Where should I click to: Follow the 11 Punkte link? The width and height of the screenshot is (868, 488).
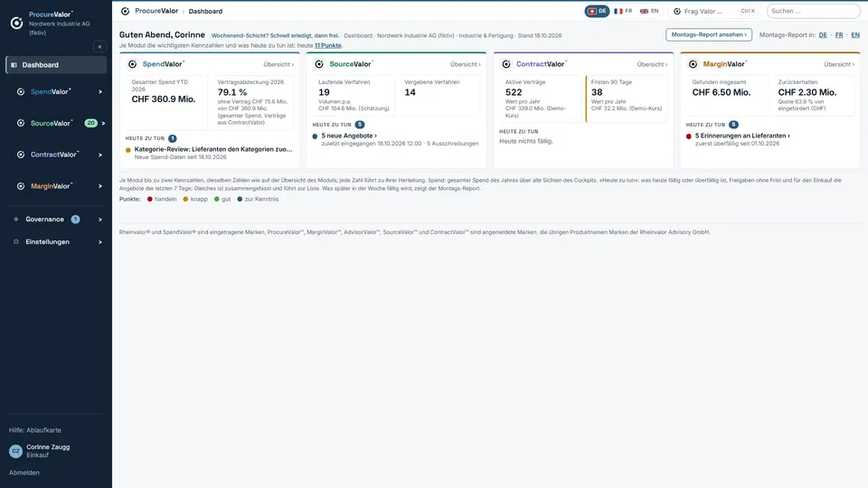[327, 45]
